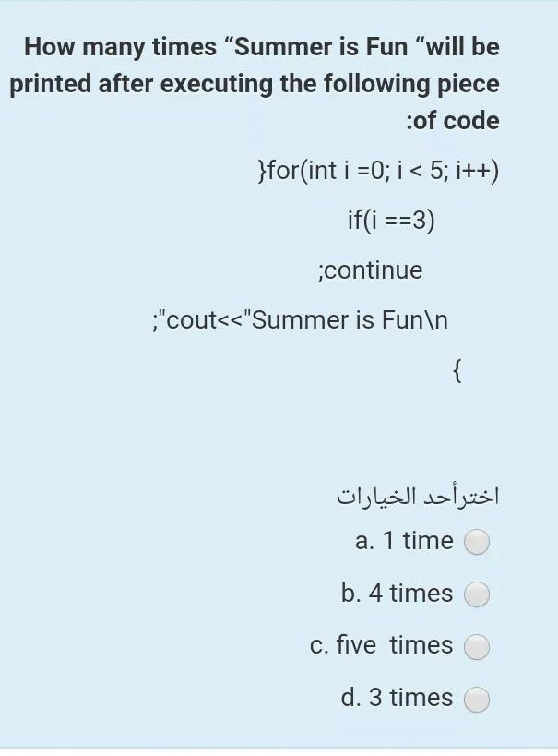Screen dimensions: 558x756
Task: Select the radio button for five times
Action: pos(477,647)
